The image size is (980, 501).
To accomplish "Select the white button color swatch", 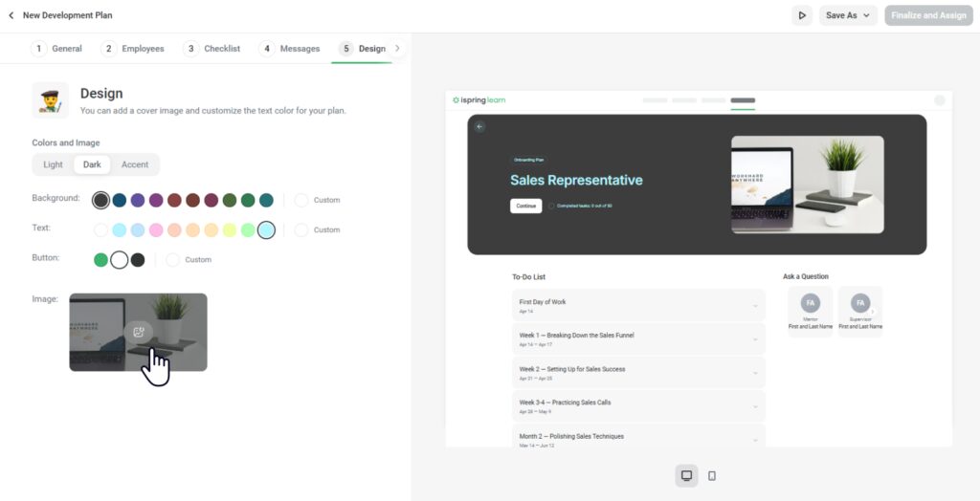I will (x=120, y=260).
